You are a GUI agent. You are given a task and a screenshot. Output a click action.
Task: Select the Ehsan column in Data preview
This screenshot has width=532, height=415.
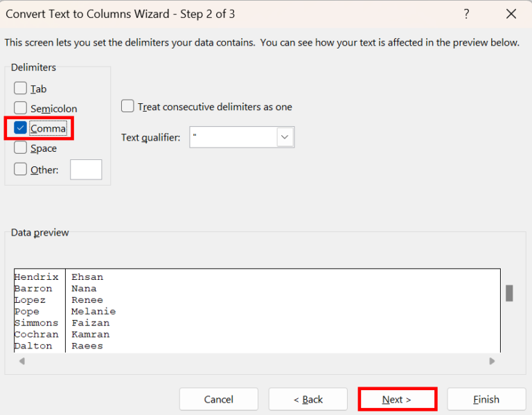pos(87,277)
